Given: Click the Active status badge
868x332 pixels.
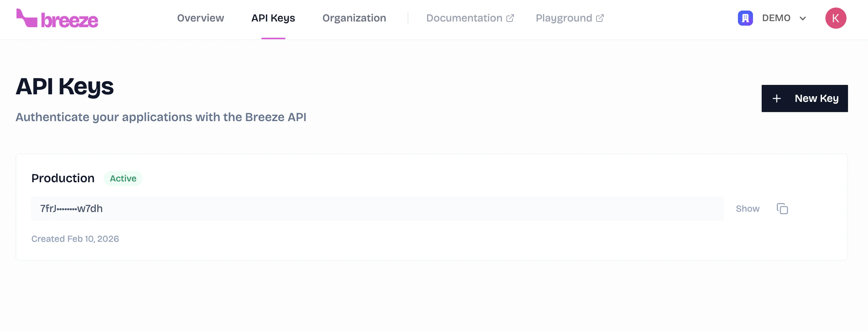Looking at the screenshot, I should point(123,178).
